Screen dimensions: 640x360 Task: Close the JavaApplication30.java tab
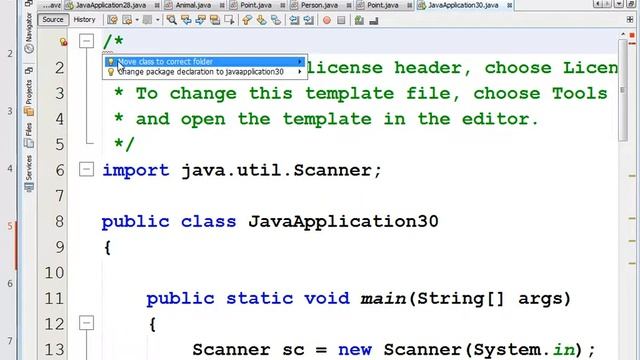point(509,6)
